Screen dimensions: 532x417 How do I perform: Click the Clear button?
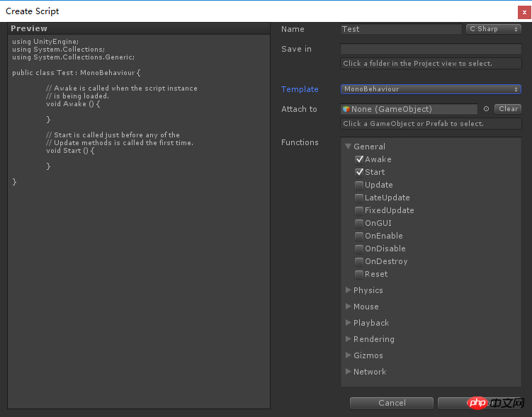[508, 109]
